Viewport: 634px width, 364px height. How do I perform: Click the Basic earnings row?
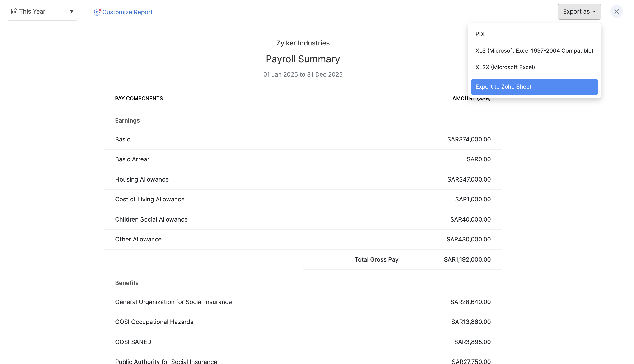[x=122, y=139]
